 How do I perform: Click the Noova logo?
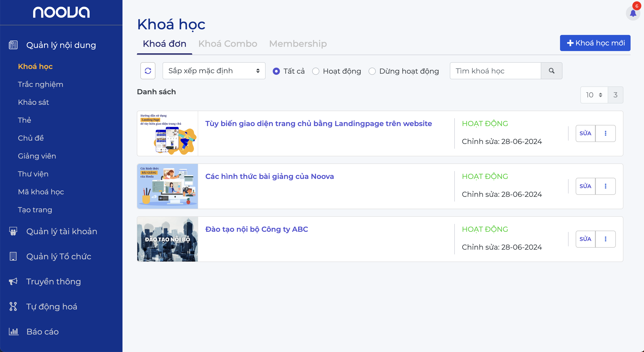click(x=61, y=12)
